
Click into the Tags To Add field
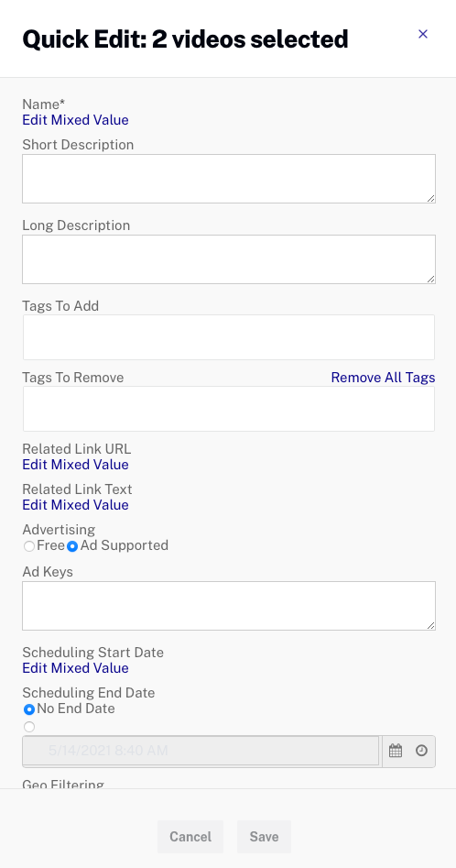229,337
